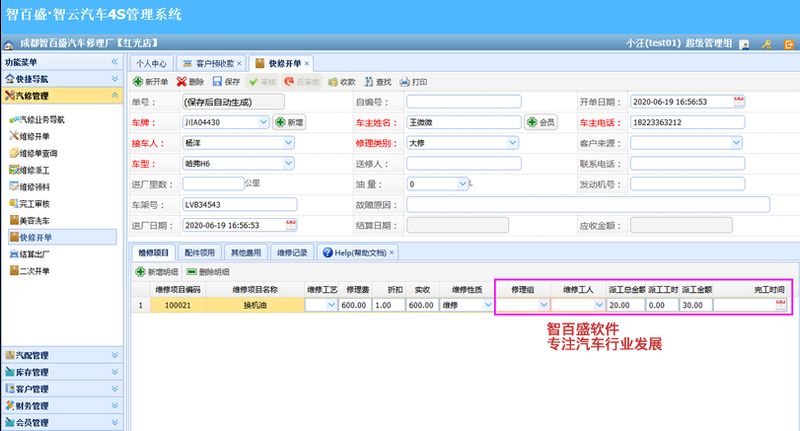800x431 pixels.
Task: Expand the 财务管理 section
Action: (x=115, y=405)
